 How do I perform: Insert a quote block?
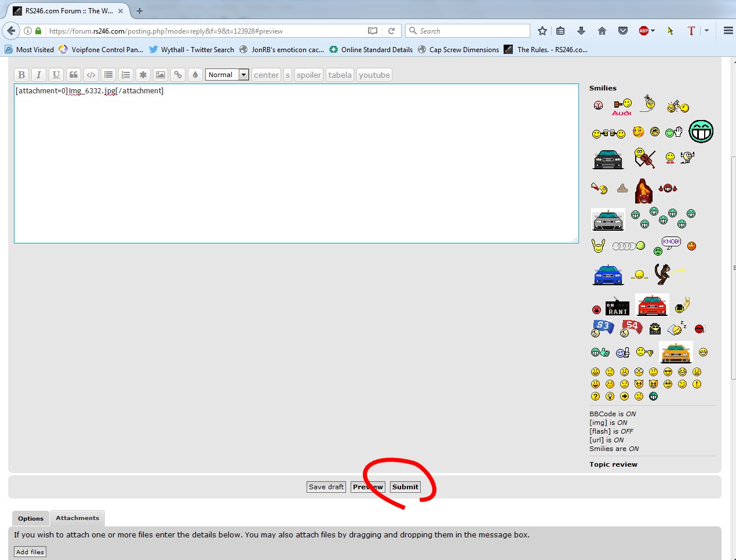click(x=74, y=75)
